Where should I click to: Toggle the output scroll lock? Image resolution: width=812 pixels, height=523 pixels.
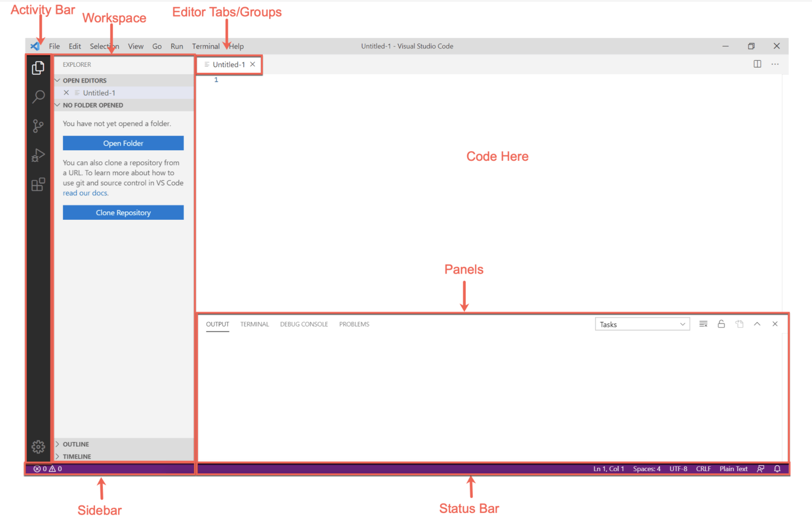coord(721,324)
